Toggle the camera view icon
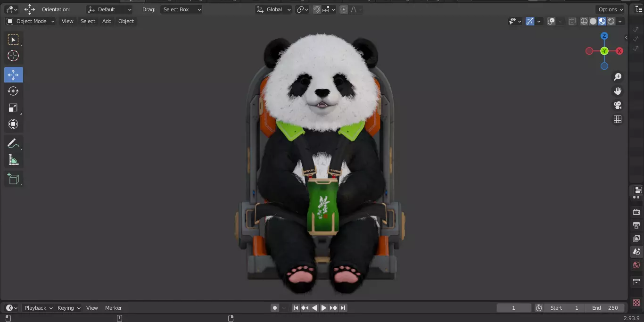This screenshot has width=644, height=322. [618, 105]
